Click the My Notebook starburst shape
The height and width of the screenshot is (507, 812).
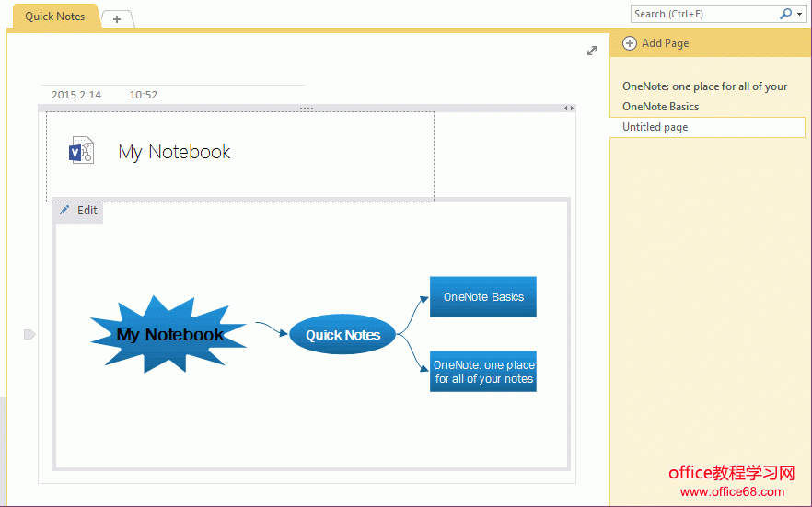(x=169, y=335)
